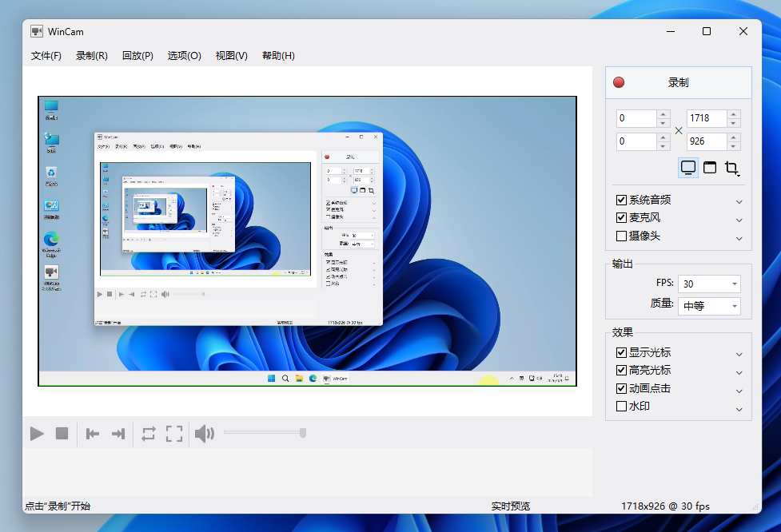Toggle the loop playback icon

click(x=149, y=434)
